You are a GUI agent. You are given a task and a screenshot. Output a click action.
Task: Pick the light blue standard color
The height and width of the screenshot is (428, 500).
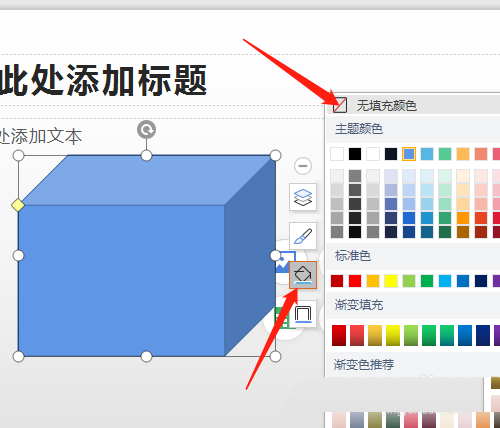445,281
